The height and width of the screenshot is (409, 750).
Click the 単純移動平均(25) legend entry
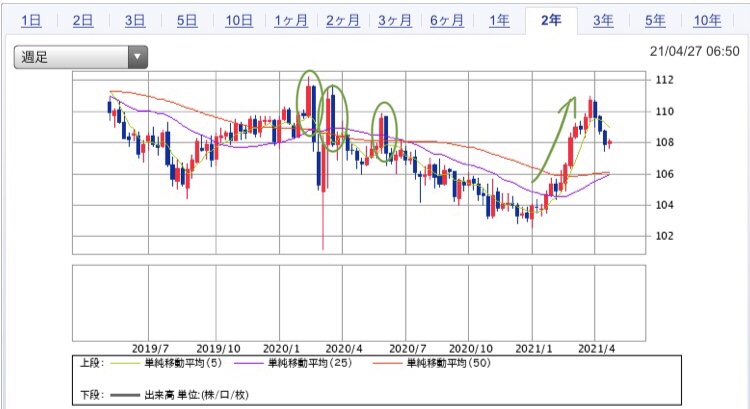310,364
